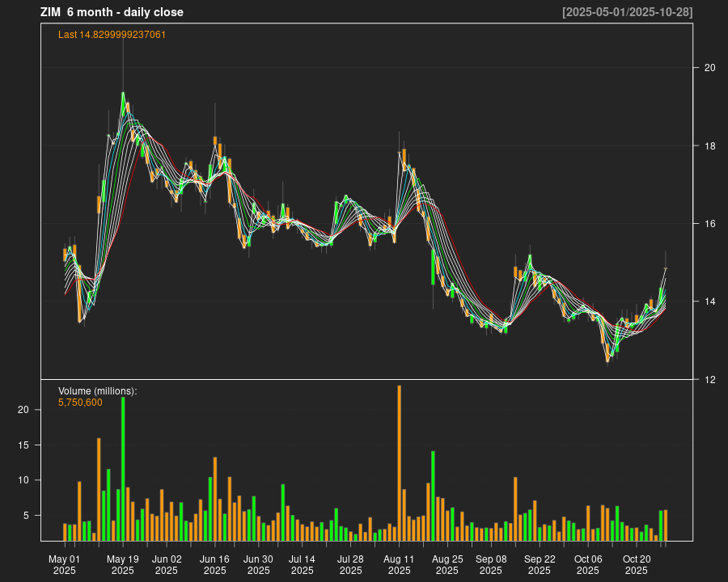Click the Jun 30 2025 axis date

tap(258, 564)
